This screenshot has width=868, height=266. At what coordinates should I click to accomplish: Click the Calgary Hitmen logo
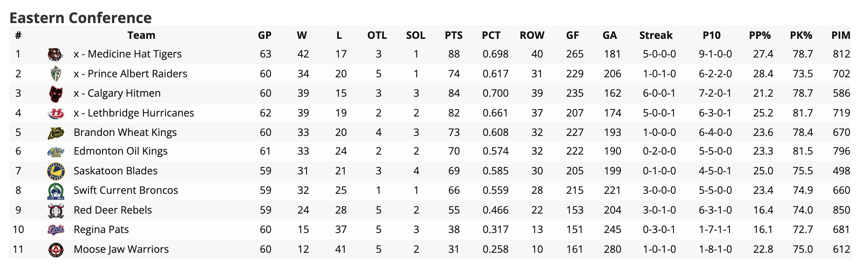56,94
